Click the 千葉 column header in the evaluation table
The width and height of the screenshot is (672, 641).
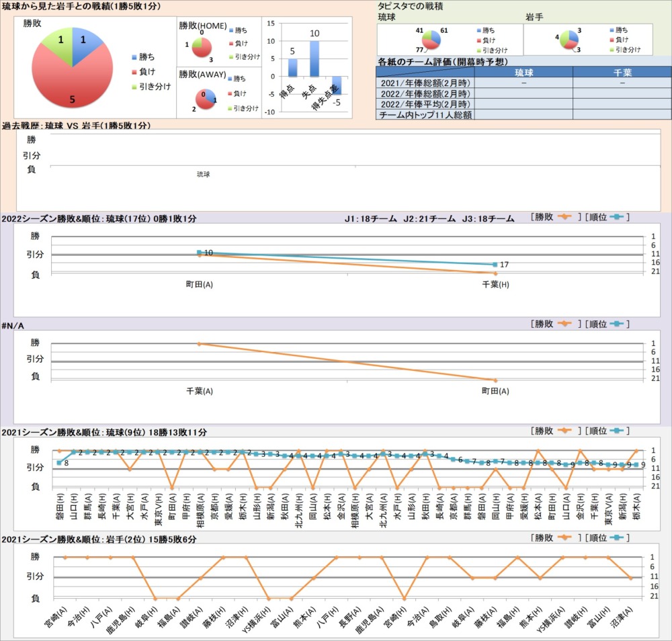coord(622,72)
